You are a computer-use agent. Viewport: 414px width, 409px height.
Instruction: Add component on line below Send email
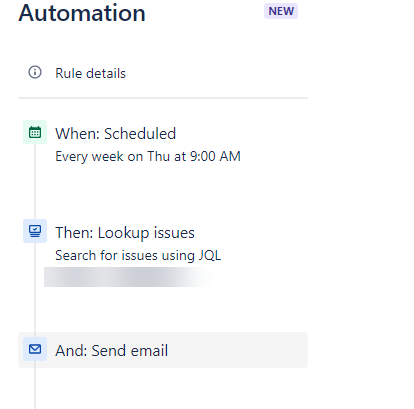(35, 388)
